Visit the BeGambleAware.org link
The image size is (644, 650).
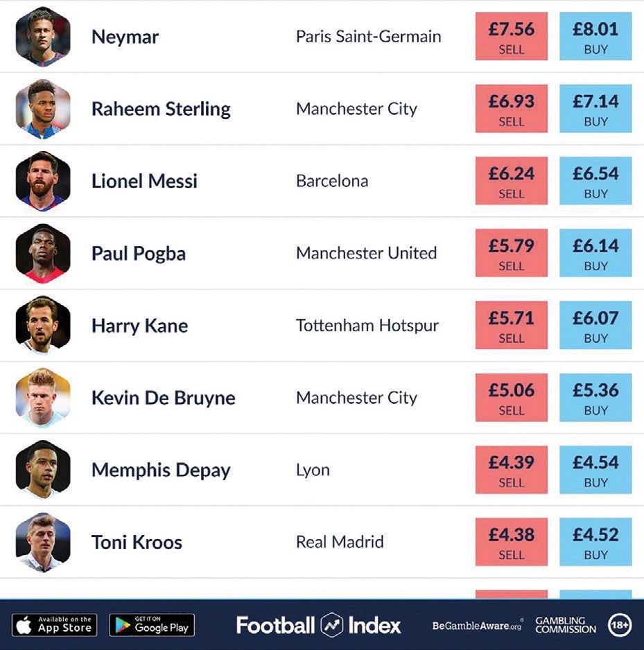pos(478,626)
